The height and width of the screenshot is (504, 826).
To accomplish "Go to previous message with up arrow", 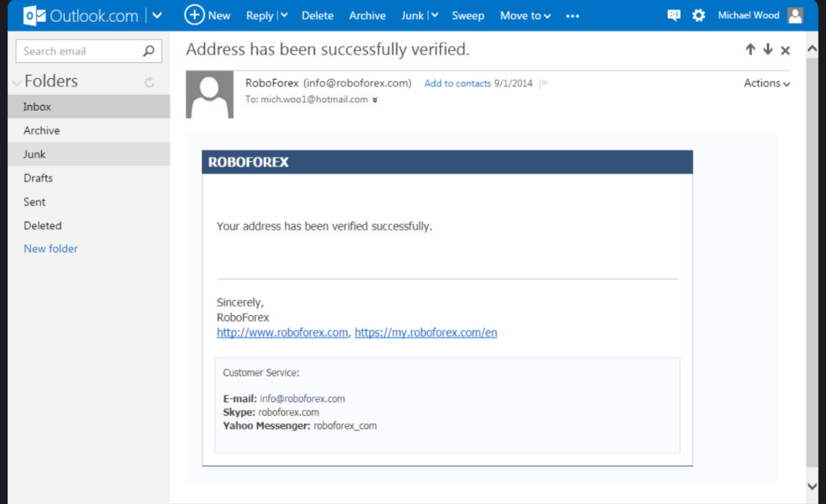I will (750, 50).
